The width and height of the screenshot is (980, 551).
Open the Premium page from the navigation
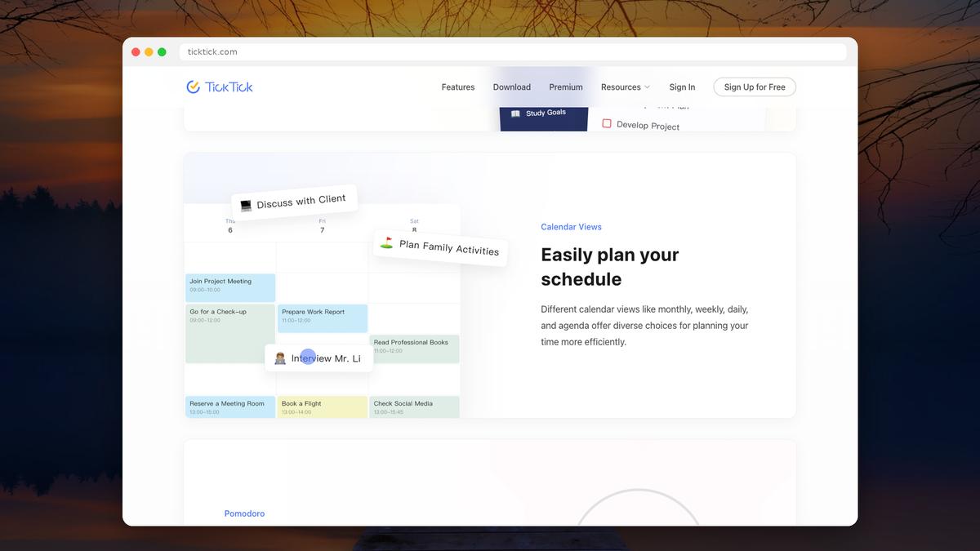click(x=566, y=87)
